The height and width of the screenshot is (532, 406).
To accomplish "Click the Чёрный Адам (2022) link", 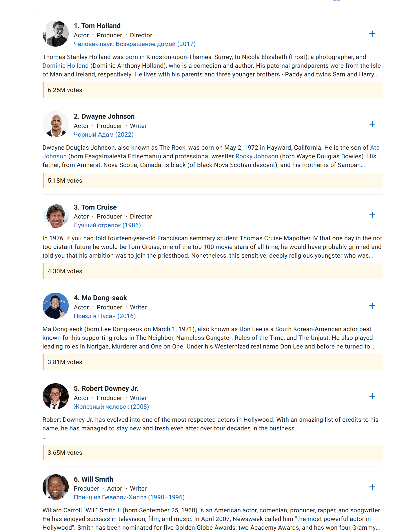I will (103, 135).
